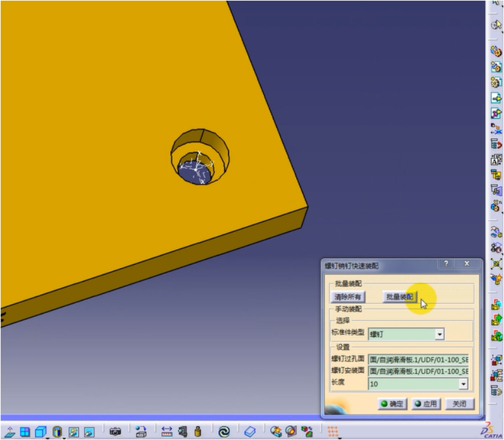The width and height of the screenshot is (504, 440).
Task: Click the 关闭 button in dialog
Action: click(459, 403)
